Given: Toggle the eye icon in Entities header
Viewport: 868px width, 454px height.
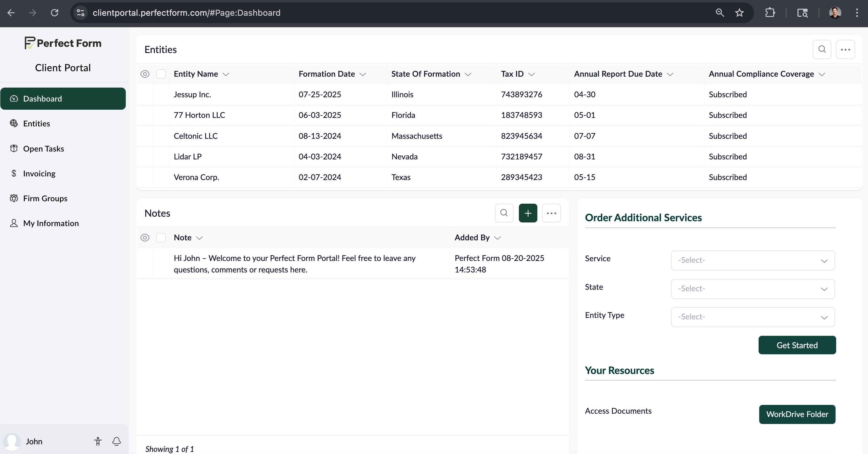Looking at the screenshot, I should pos(145,74).
